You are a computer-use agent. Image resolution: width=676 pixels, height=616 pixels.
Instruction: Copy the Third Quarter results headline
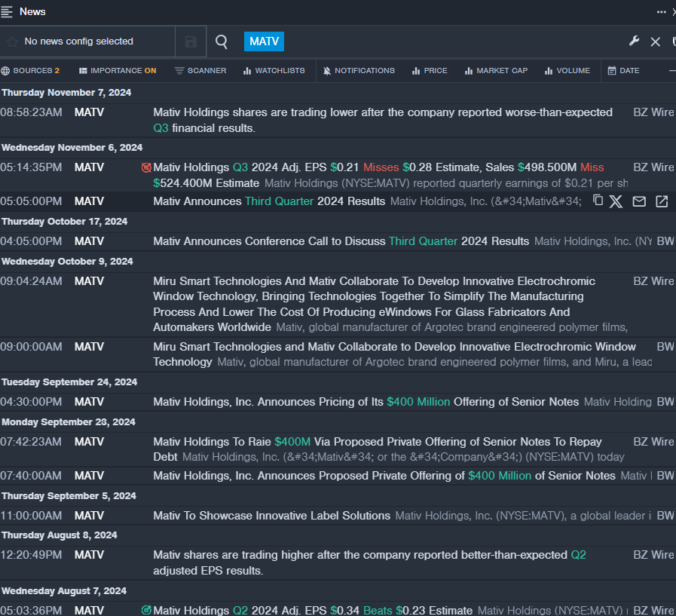coord(598,201)
